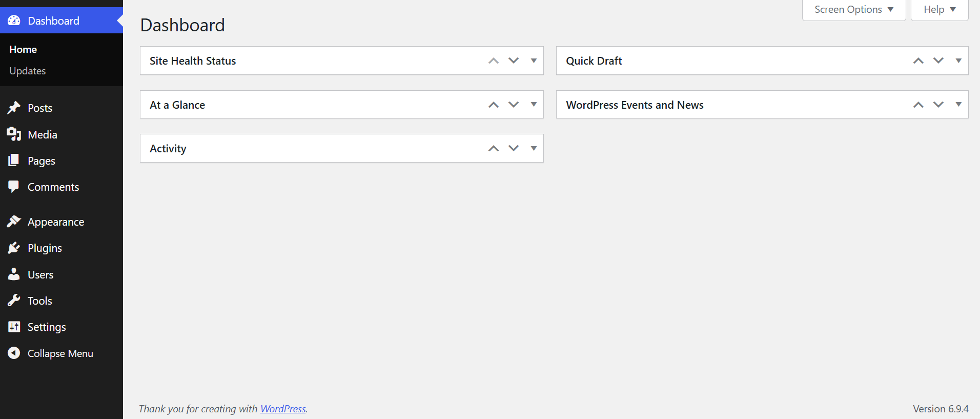
Task: Click the Dashboard gauge icon
Action: (14, 21)
